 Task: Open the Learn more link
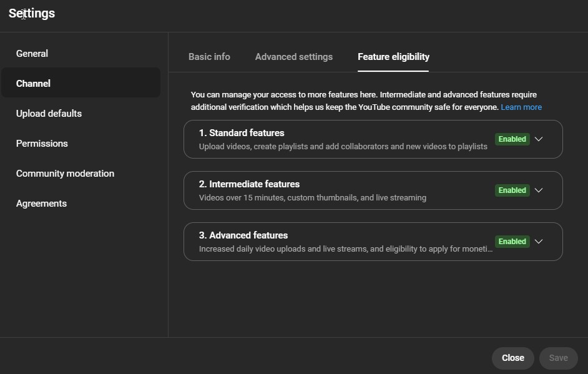coord(521,107)
